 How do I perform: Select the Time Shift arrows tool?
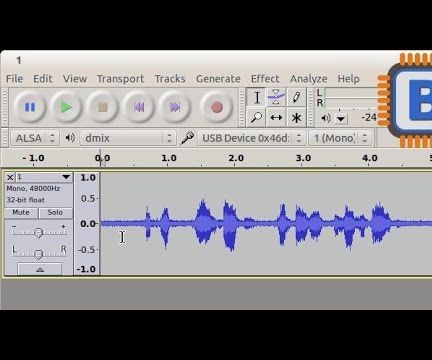pyautogui.click(x=276, y=117)
